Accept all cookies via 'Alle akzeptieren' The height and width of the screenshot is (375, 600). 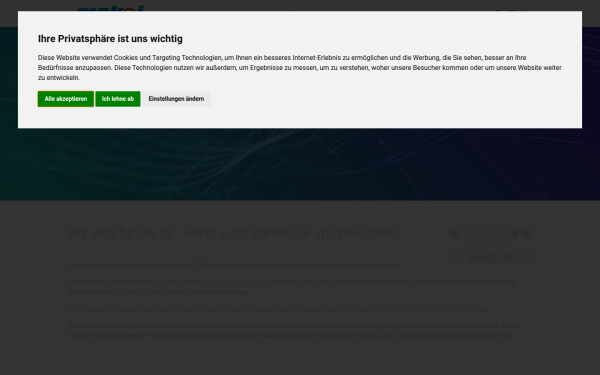[x=66, y=99]
